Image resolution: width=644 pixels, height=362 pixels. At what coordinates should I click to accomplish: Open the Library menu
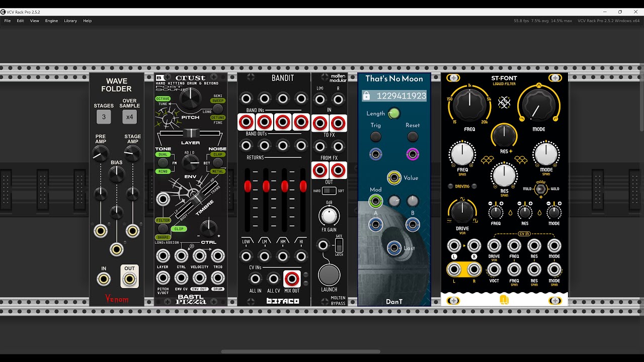pyautogui.click(x=70, y=21)
